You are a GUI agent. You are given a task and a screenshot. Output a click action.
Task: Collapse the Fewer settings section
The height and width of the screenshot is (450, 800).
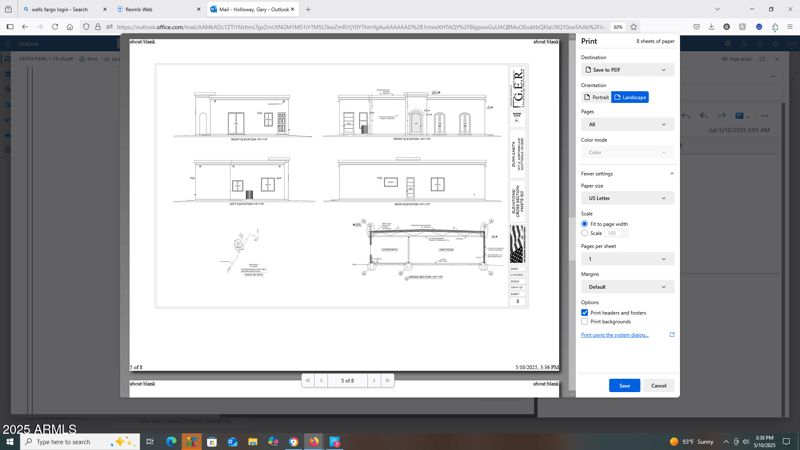pyautogui.click(x=627, y=174)
